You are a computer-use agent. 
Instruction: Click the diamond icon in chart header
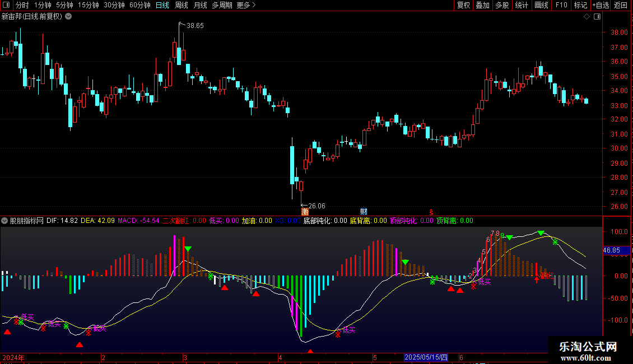pyautogui.click(x=587, y=17)
